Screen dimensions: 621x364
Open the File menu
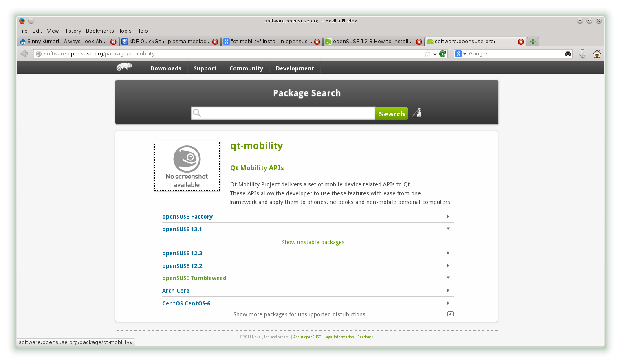point(24,31)
